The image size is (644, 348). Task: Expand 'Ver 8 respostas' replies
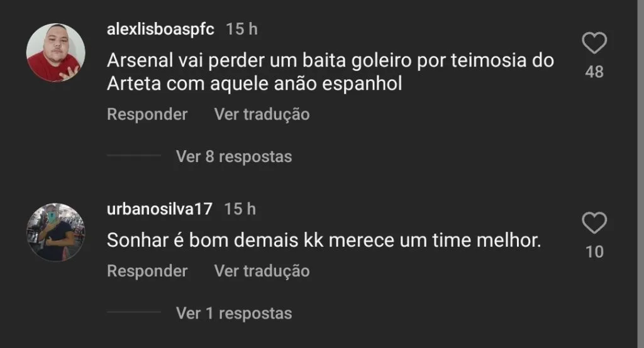(234, 156)
